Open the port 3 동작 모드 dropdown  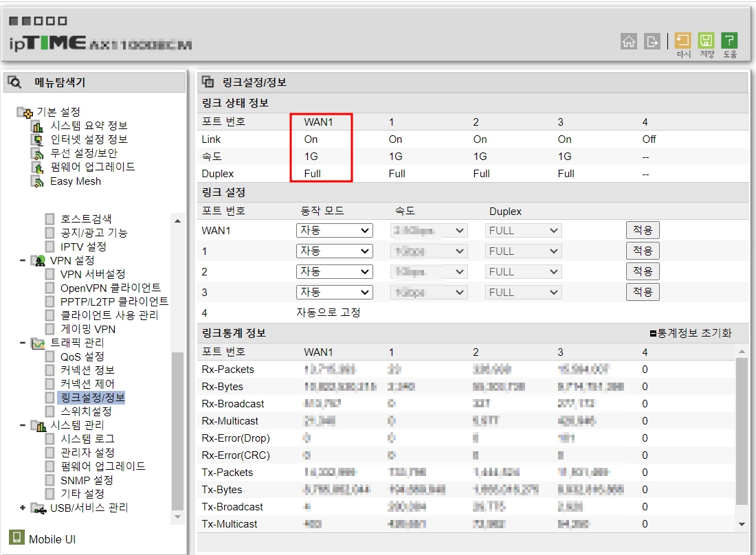tap(334, 292)
